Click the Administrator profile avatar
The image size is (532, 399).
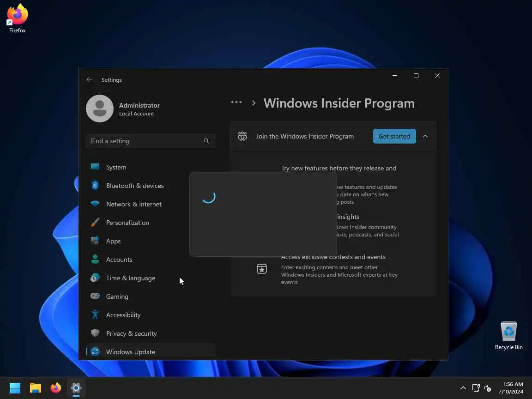[99, 109]
